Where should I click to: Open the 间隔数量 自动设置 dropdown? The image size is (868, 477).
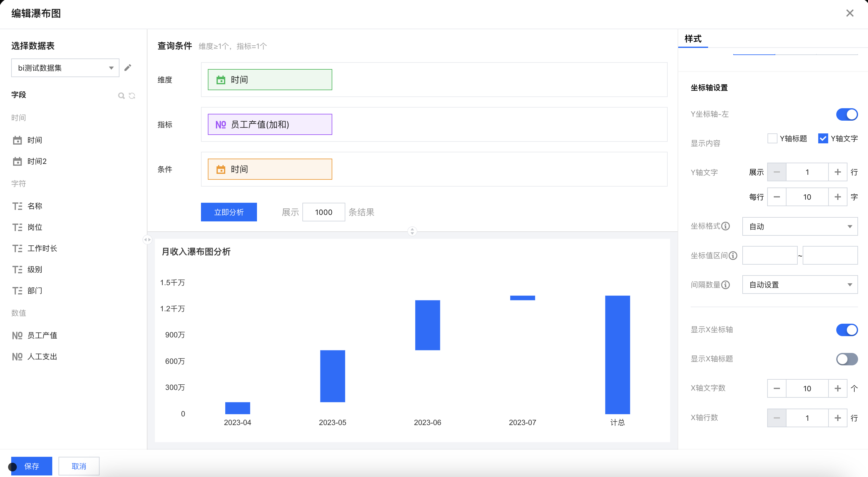pos(800,285)
